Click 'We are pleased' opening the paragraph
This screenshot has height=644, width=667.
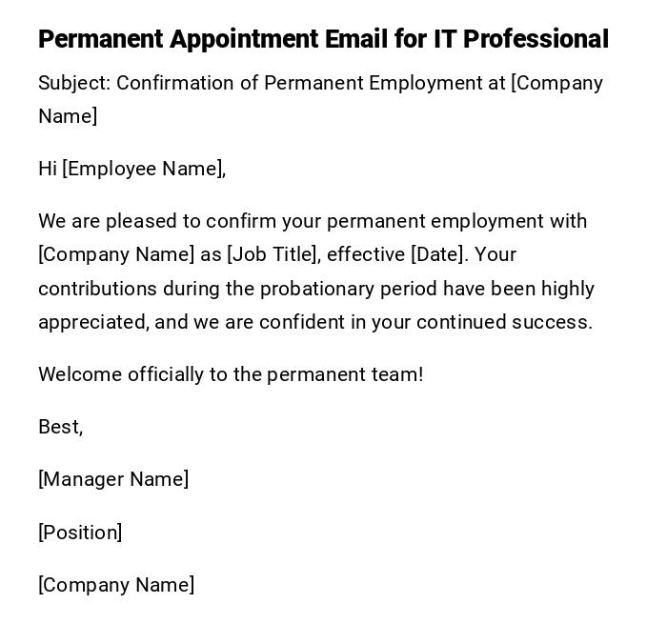[x=107, y=221]
